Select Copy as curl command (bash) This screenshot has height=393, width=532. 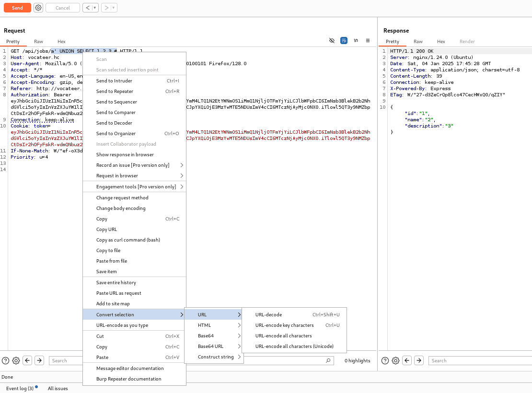click(x=134, y=240)
